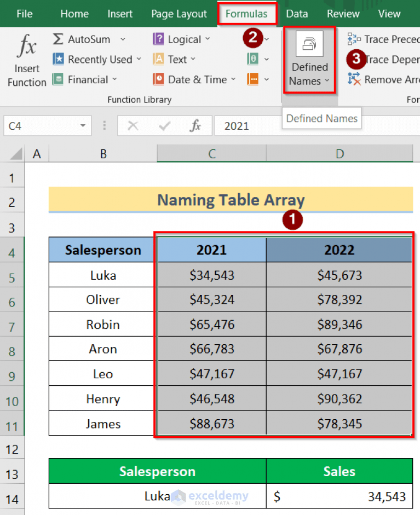Viewport: 420px width, 515px height.
Task: Click the Logical functions icon
Action: (x=158, y=39)
